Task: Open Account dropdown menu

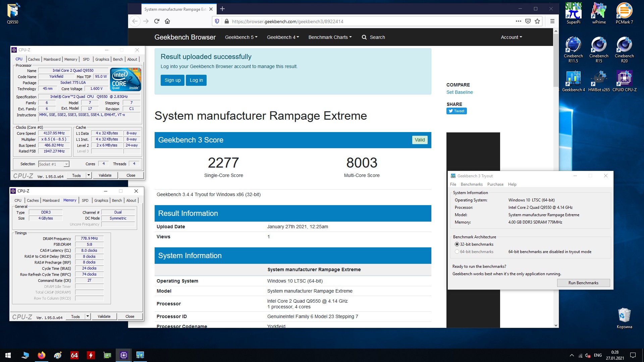Action: [511, 37]
